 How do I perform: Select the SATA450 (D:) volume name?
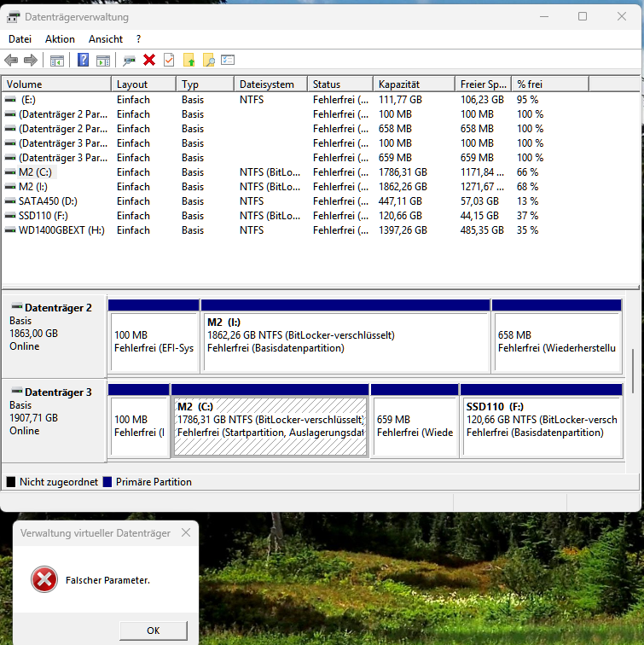tap(48, 201)
